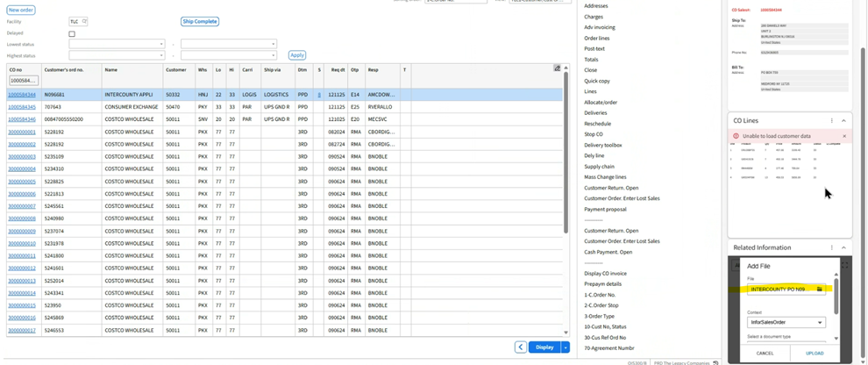
Task: Select Mass Change lines option
Action: point(605,177)
